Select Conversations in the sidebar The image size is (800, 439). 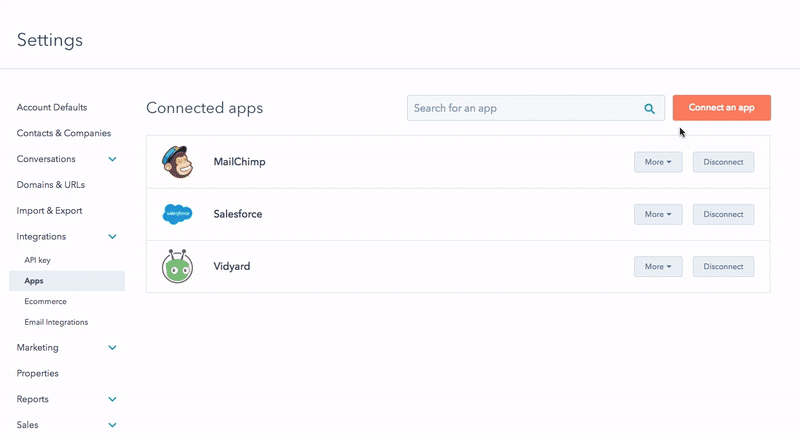pos(46,159)
